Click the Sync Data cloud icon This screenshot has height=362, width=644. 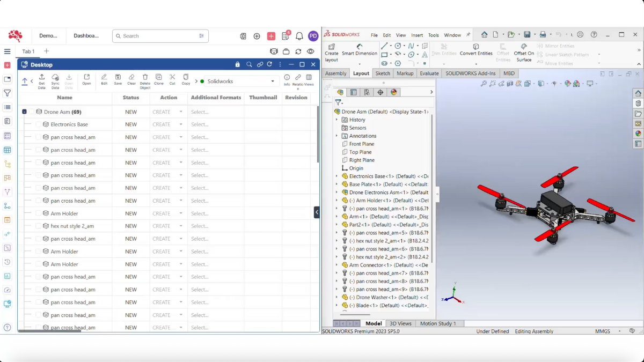(x=55, y=80)
